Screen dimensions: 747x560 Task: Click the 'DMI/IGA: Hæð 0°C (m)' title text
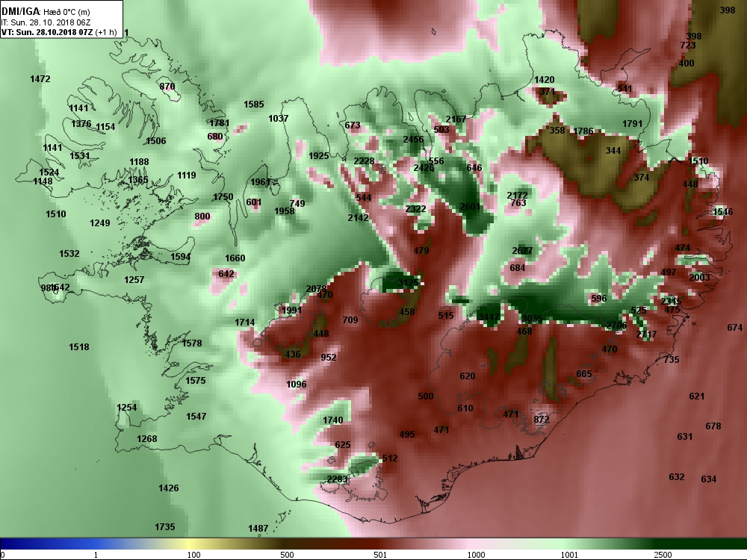46,11
